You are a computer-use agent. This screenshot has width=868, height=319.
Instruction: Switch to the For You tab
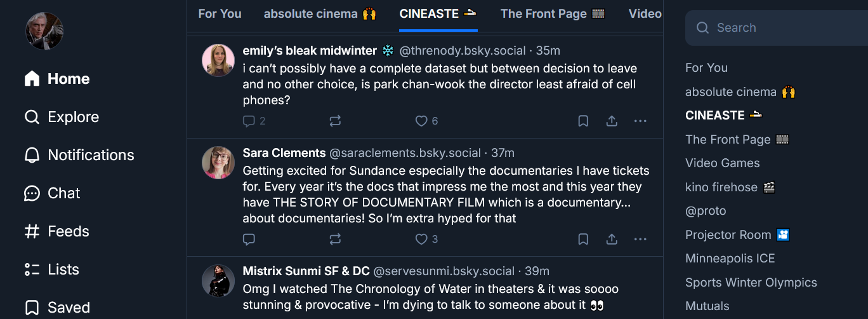click(x=220, y=14)
